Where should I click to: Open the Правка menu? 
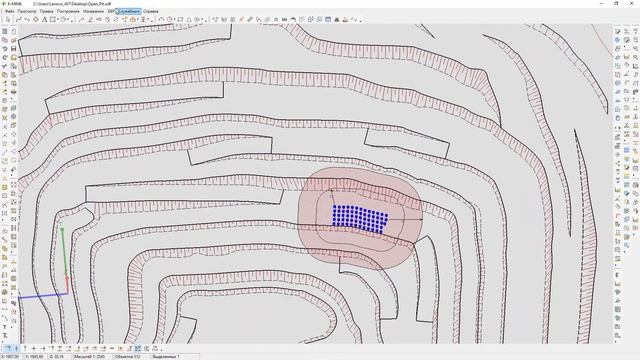point(47,11)
